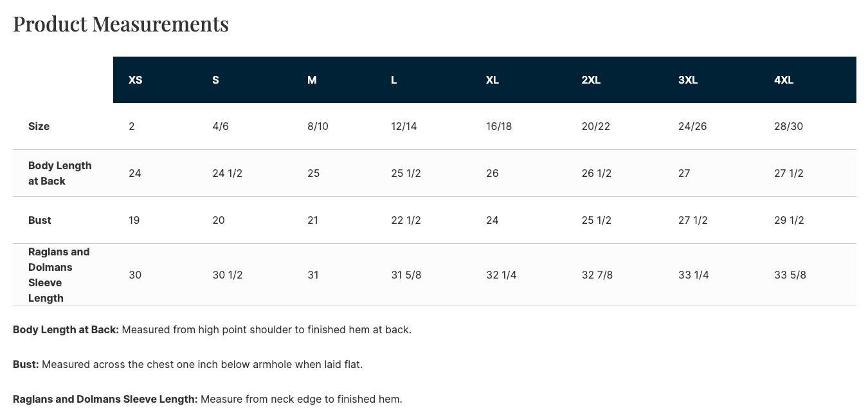Click the 2XL column header
The image size is (868, 413).
(591, 80)
